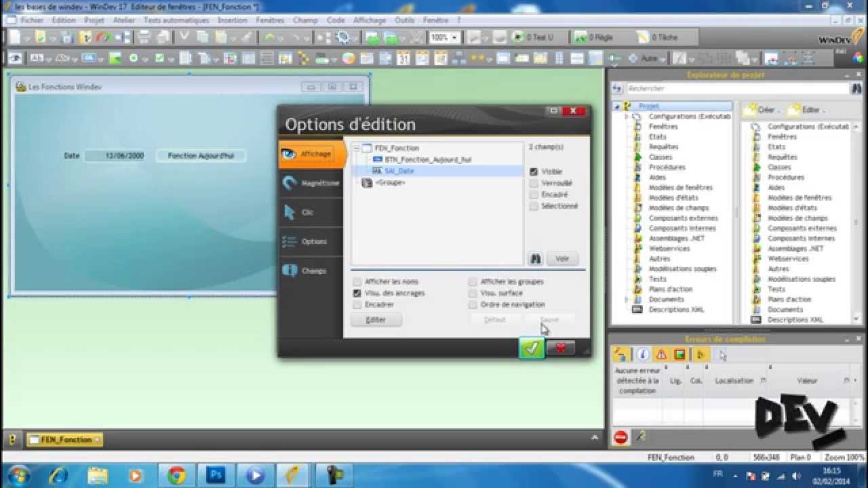
Task: Toggle the Sélectionné checkbox
Action: [x=534, y=206]
